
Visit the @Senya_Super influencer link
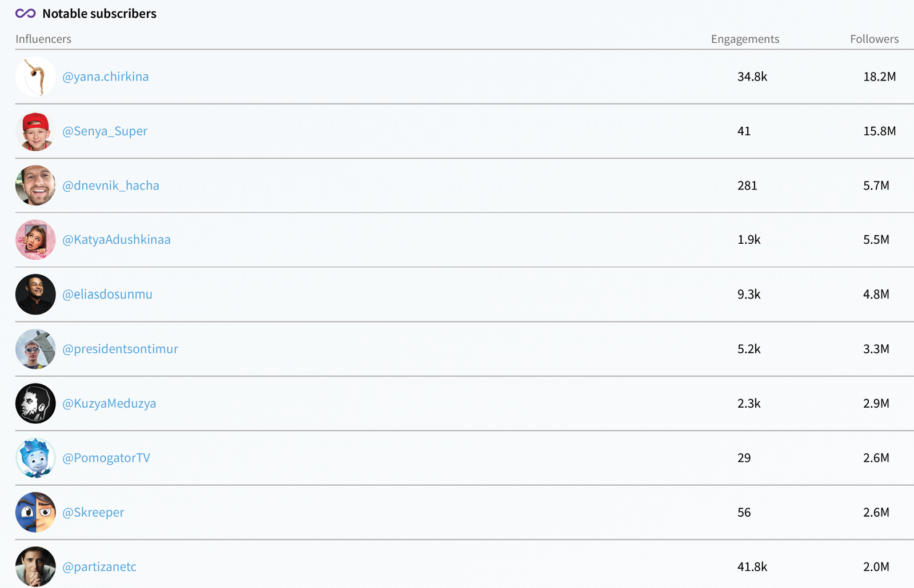point(105,131)
